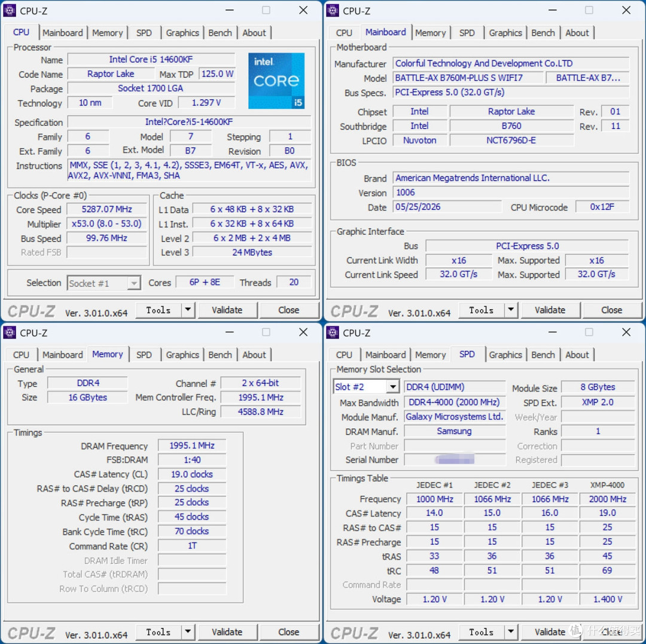
Task: Click Close button in CPU window
Action: point(289,310)
